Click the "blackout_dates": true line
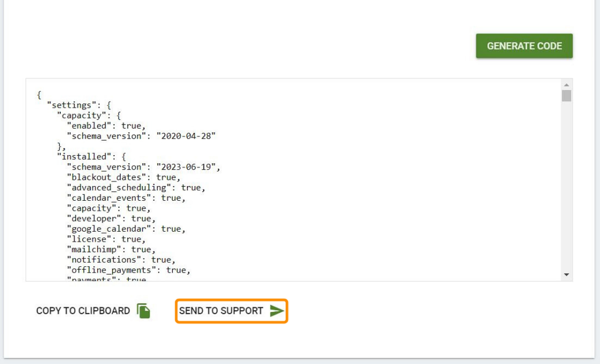Viewport: 600px width, 364px height. point(124,177)
